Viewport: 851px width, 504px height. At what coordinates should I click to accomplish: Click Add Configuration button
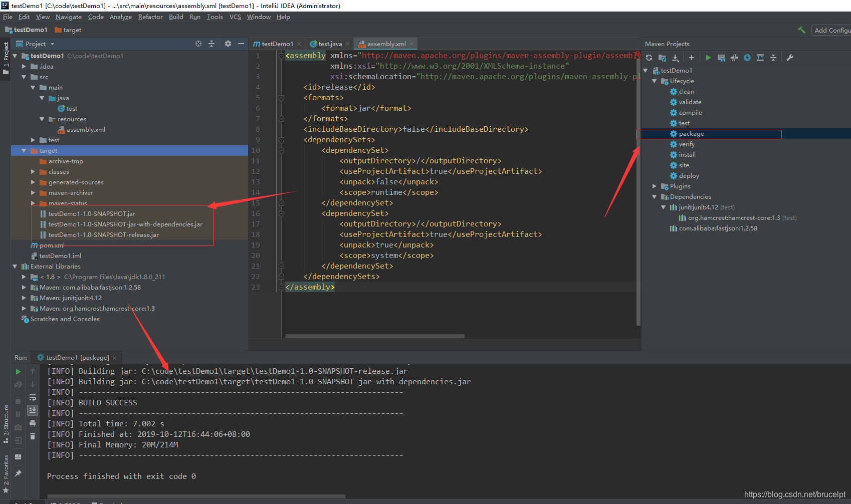click(x=832, y=30)
